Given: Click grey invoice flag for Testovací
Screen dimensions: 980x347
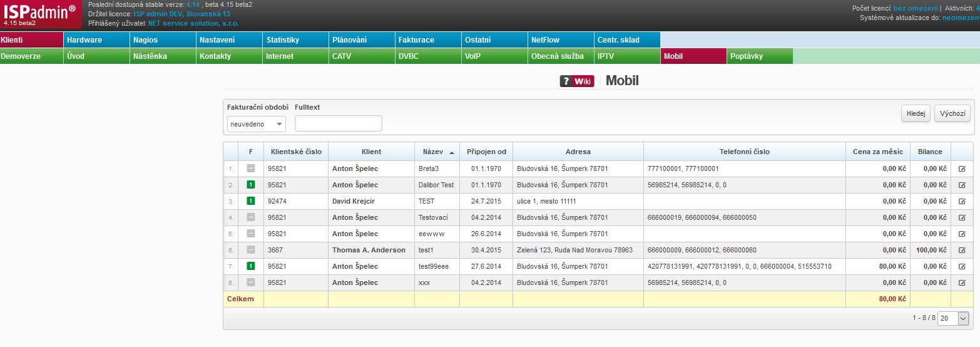Looking at the screenshot, I should point(251,217).
